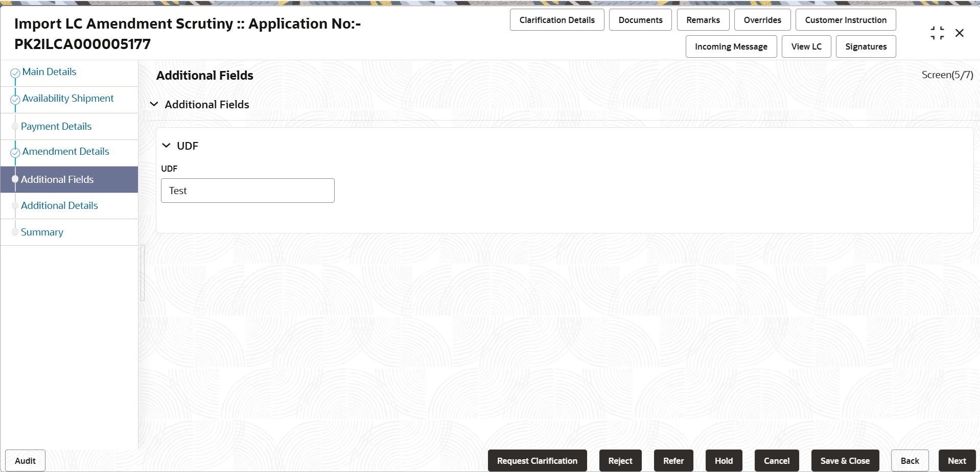The height and width of the screenshot is (472, 980).
Task: Click the Save & Close button
Action: pos(845,460)
